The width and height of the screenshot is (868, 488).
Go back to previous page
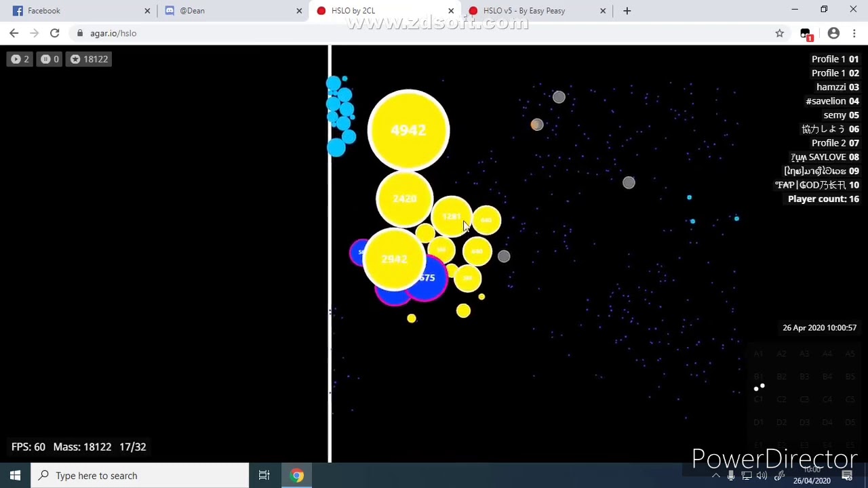coord(14,33)
